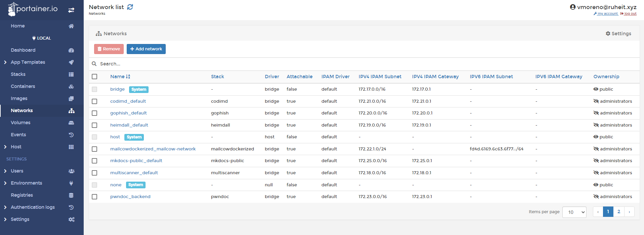The width and height of the screenshot is (644, 235).
Task: Toggle the sidebar collapse arrows icon
Action: tap(71, 10)
